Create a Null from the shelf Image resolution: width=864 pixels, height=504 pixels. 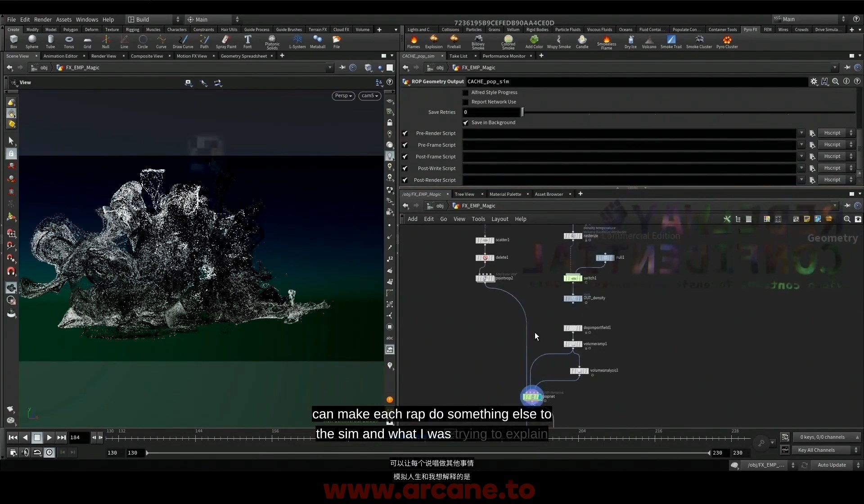pyautogui.click(x=106, y=41)
